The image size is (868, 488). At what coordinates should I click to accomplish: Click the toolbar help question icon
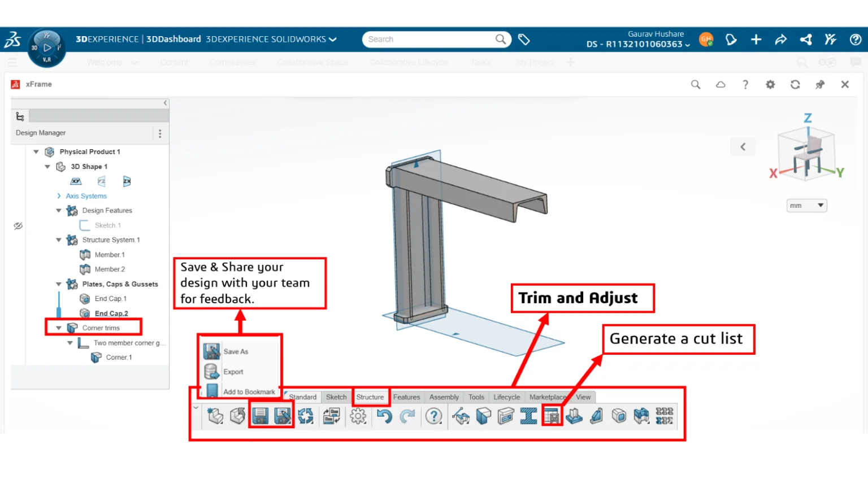point(434,416)
